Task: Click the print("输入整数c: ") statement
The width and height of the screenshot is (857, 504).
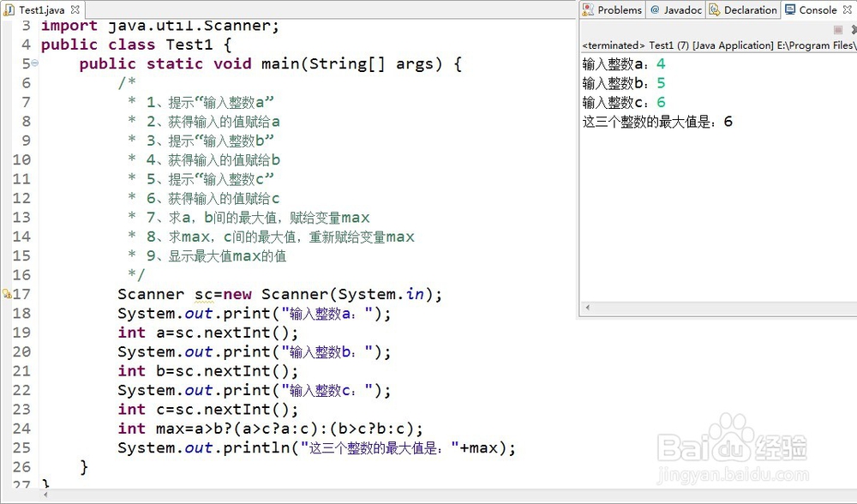Action: click(255, 390)
